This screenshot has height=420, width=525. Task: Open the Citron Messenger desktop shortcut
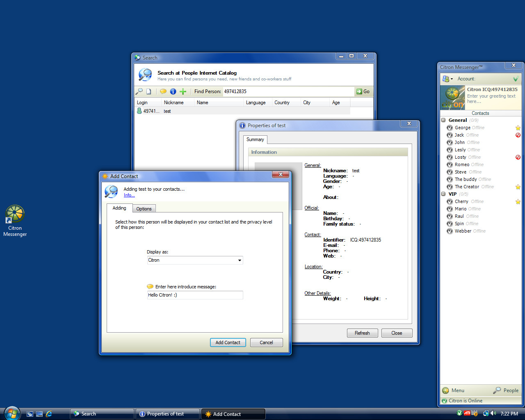pos(15,221)
